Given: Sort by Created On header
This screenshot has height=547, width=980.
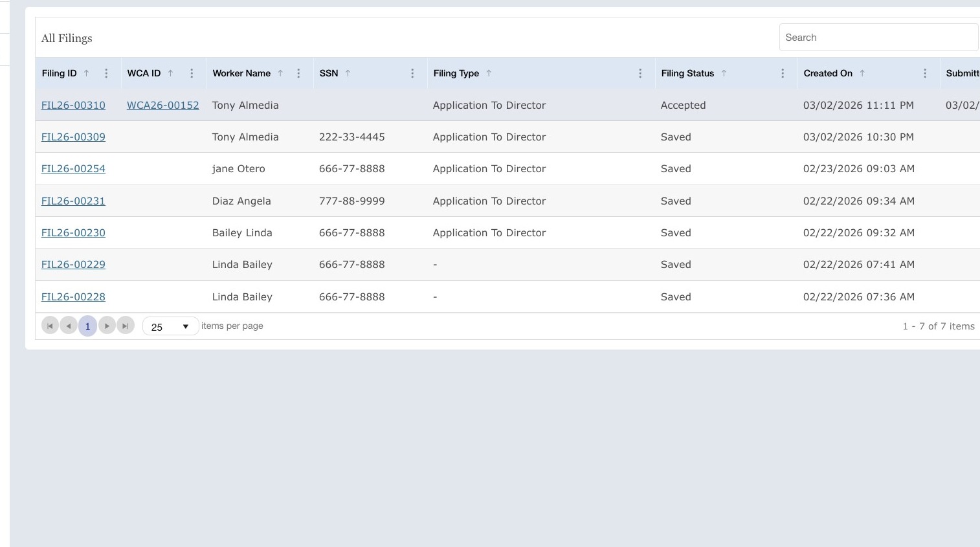Looking at the screenshot, I should point(828,73).
